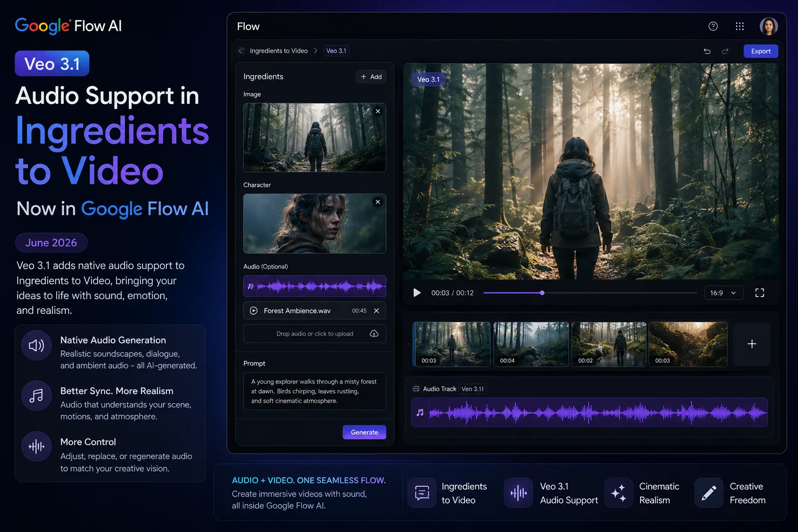Screen dimensions: 798x532
Task: Click the Export button
Action: (x=761, y=51)
